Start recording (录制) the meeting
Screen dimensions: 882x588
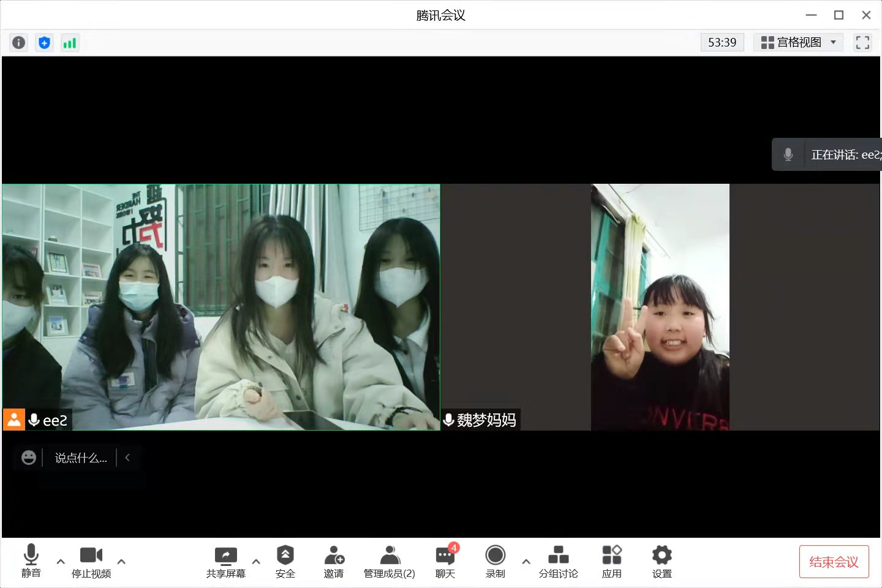click(495, 561)
